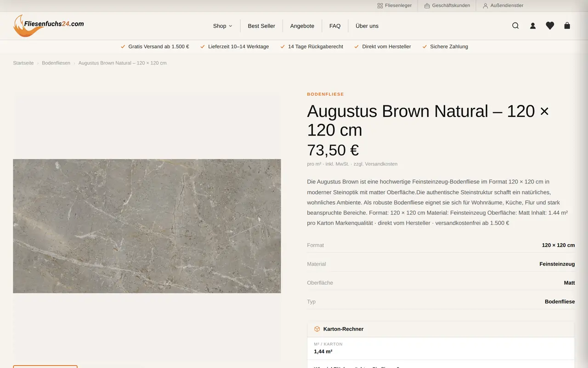Viewport: 588px width, 368px height.
Task: Open the Fliesenleger link
Action: (x=394, y=6)
